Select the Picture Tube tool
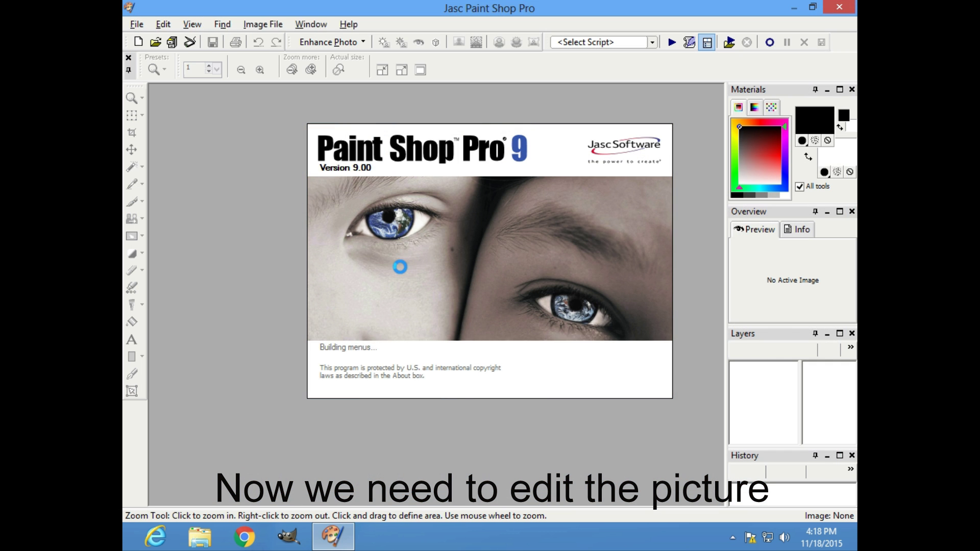The image size is (980, 551). click(x=132, y=287)
